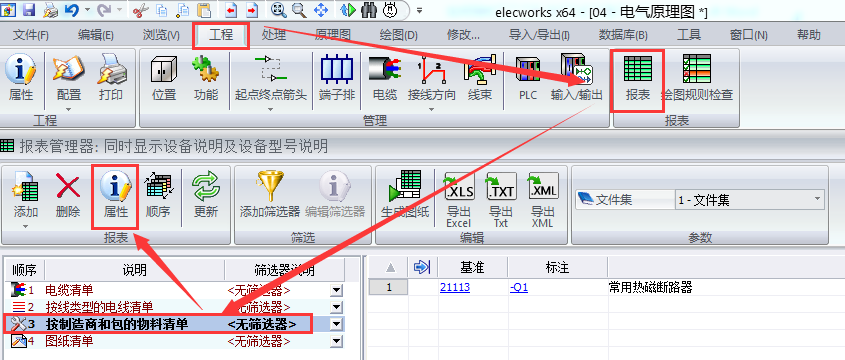Click the 删除 delete report icon

68,195
